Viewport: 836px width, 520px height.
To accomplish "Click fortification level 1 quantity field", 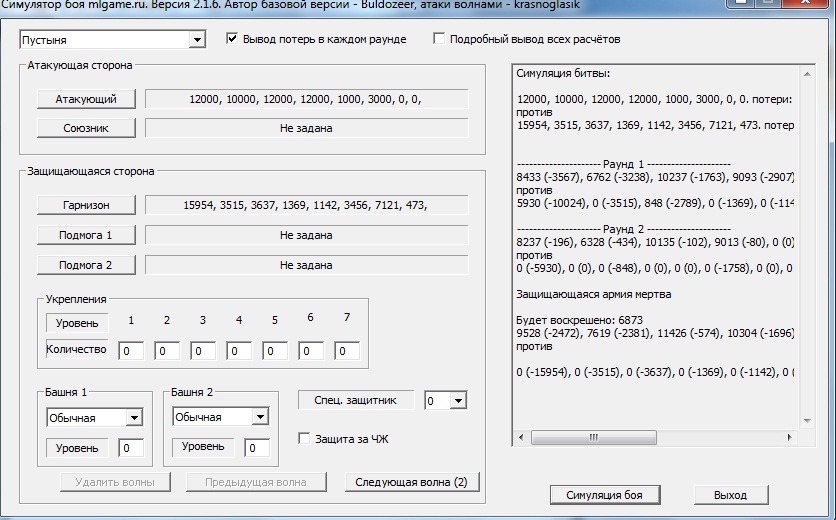I will pyautogui.click(x=131, y=351).
